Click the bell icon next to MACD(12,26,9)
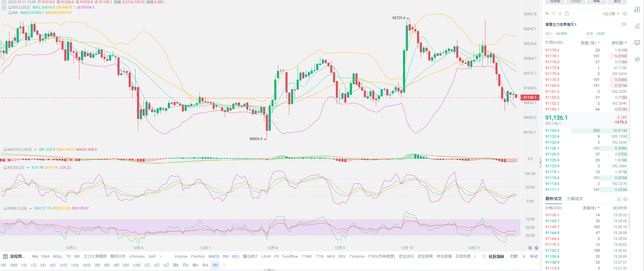 5,150
